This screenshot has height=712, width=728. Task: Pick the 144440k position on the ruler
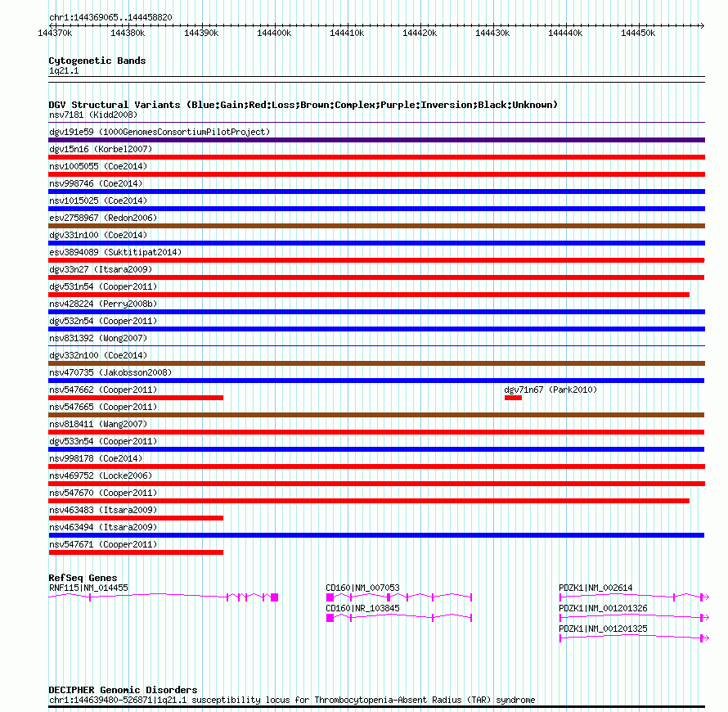click(565, 33)
